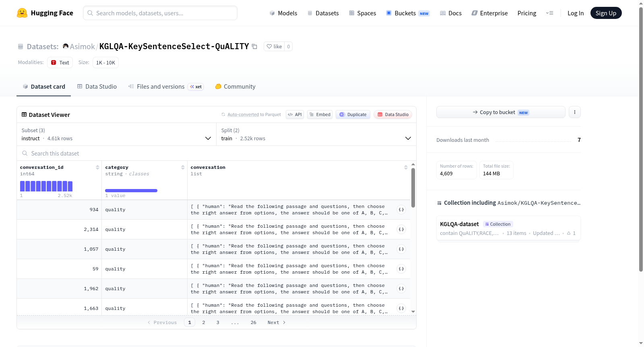Expand JSON for conversation row 934
Viewport: 644px width, 347px height.
coord(401,210)
